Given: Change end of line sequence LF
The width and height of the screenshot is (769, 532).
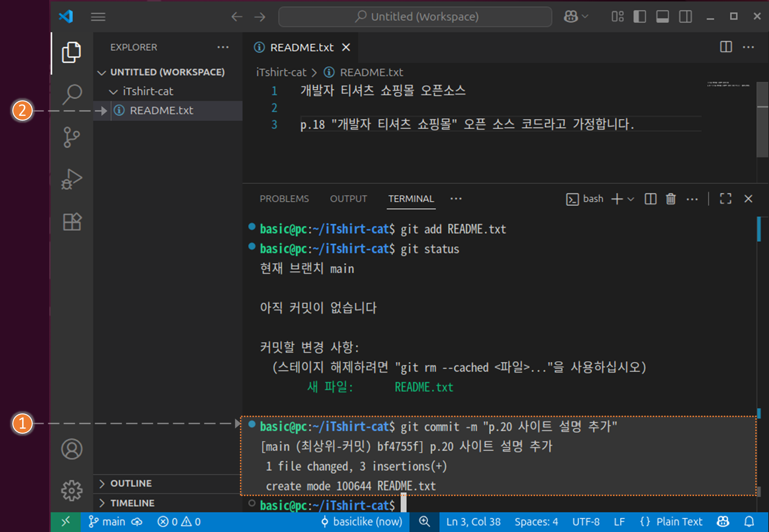Looking at the screenshot, I should 619,522.
